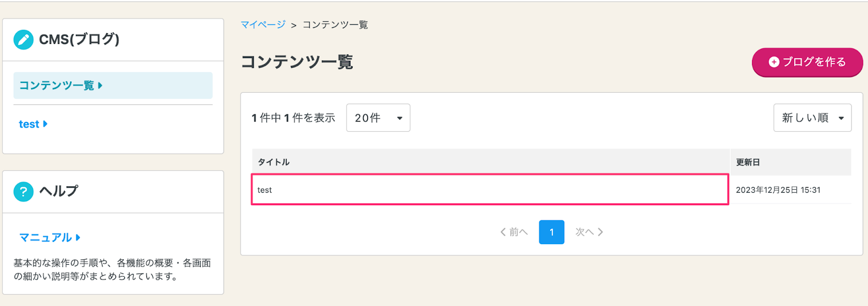
Task: Open the 20件 per-page dropdown
Action: click(378, 118)
